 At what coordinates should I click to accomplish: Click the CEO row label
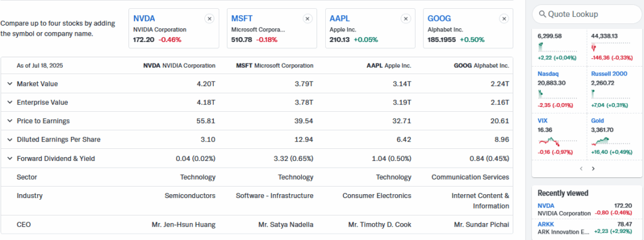click(x=23, y=225)
